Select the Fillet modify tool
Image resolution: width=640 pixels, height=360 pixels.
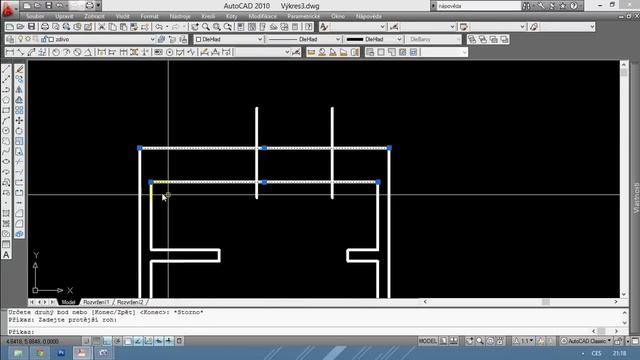pos(19,223)
